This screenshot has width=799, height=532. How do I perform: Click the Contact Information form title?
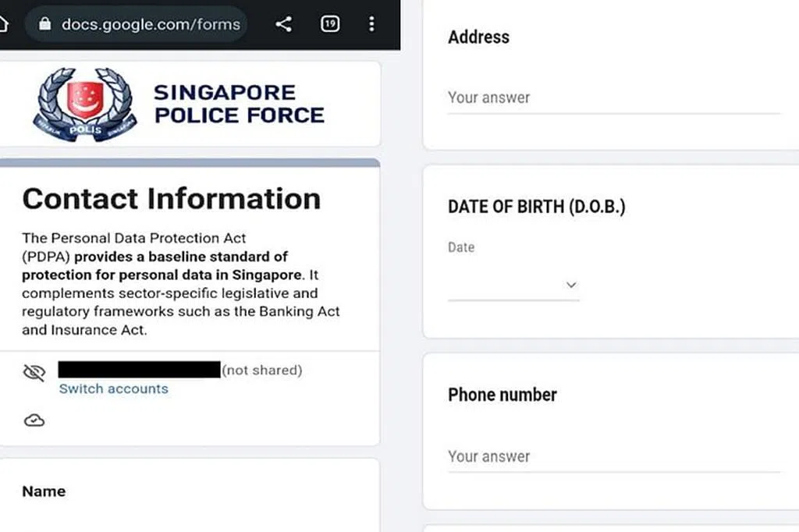pyautogui.click(x=171, y=199)
